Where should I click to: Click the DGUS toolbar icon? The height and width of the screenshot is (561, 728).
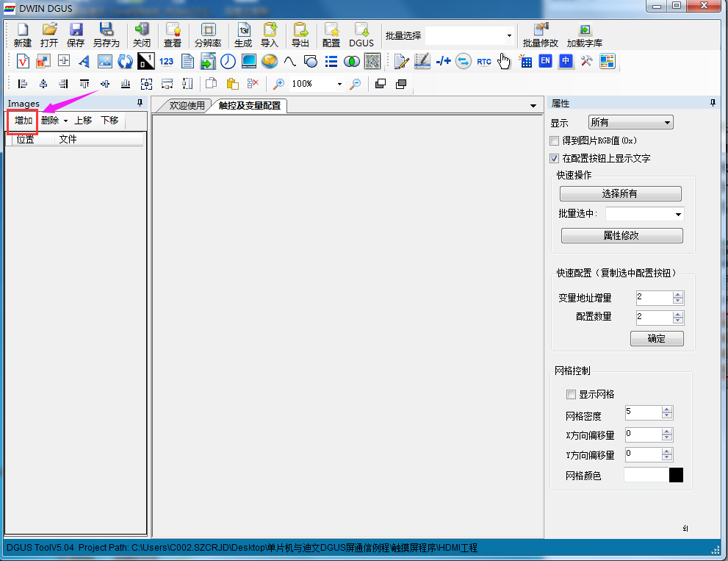point(361,35)
